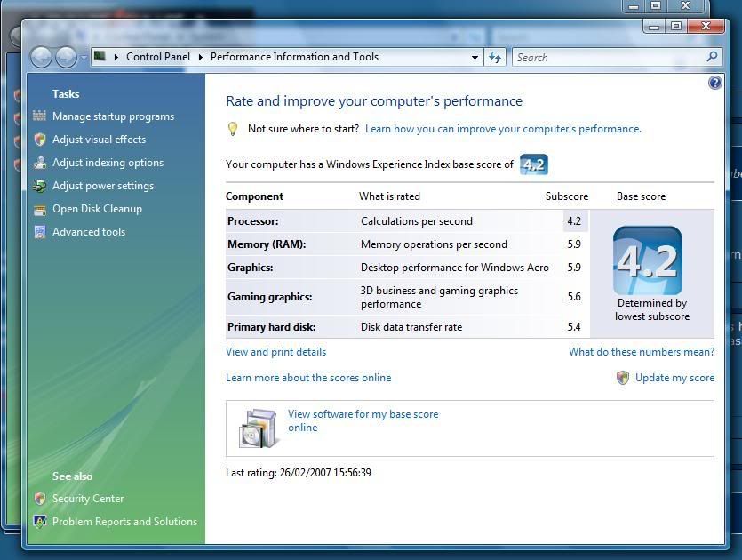This screenshot has height=560, width=742.
Task: Open help via the question mark icon
Action: click(x=715, y=83)
